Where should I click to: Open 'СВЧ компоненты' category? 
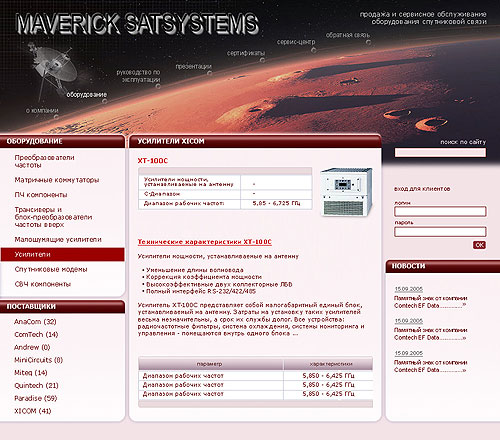coord(43,284)
